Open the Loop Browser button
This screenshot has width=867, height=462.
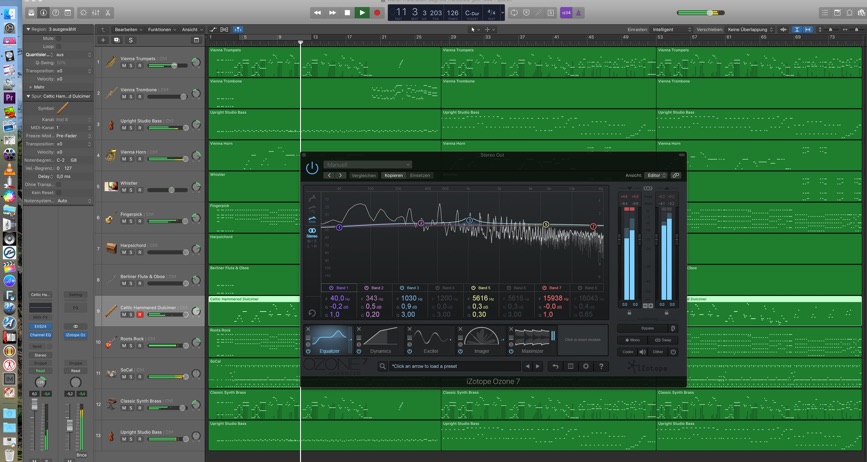849,12
